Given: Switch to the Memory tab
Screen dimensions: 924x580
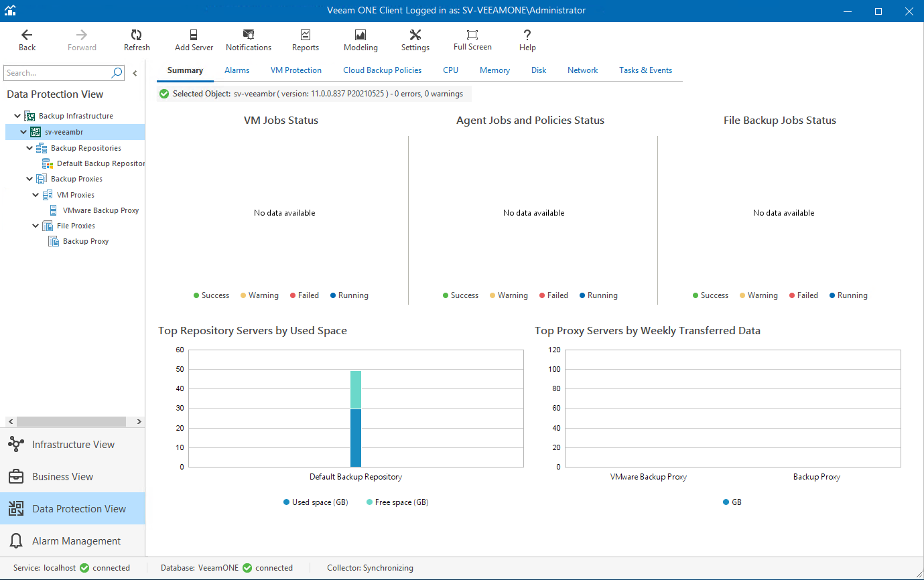Looking at the screenshot, I should click(495, 70).
